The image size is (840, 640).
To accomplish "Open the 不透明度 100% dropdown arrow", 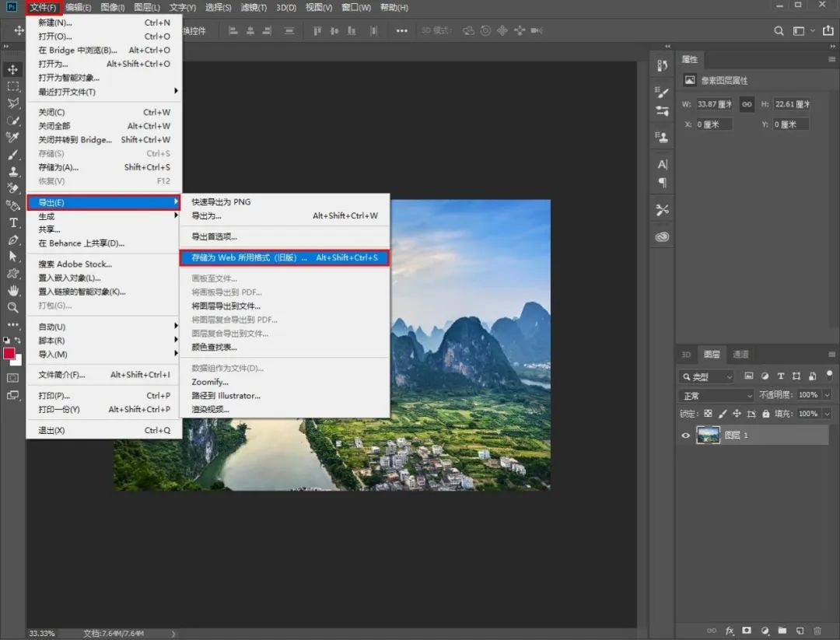I will click(827, 395).
